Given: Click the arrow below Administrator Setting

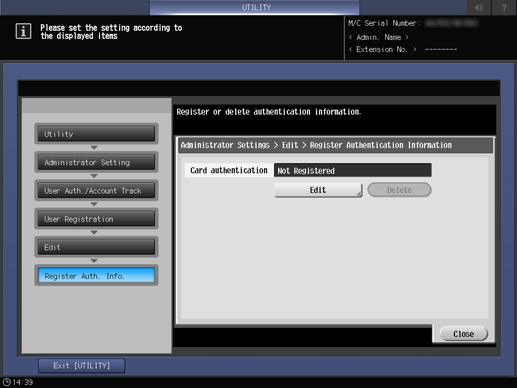Looking at the screenshot, I should coord(94,176).
